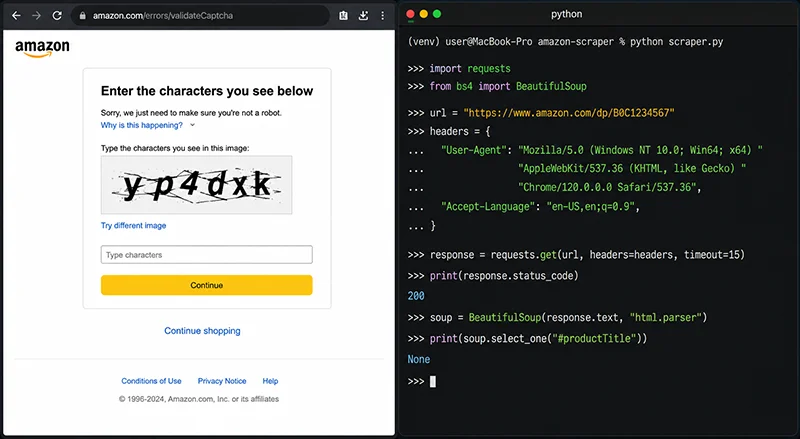Screen dimensions: 800x439
Task: Click the terminal cursor at the last prompt
Action: (x=433, y=381)
